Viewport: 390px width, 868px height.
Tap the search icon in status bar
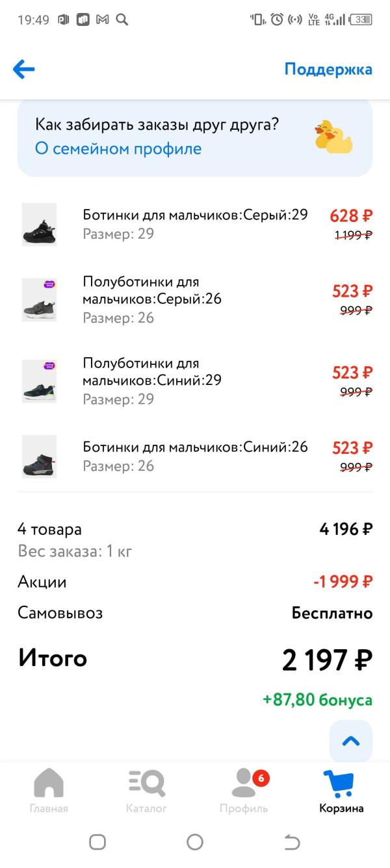[x=122, y=19]
